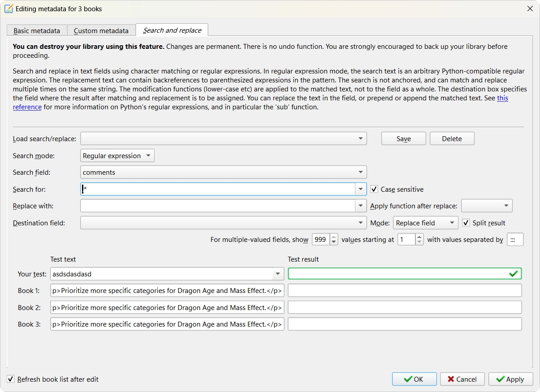Viewport: 540px width, 392px height.
Task: Click the Save search/replace button
Action: (403, 139)
